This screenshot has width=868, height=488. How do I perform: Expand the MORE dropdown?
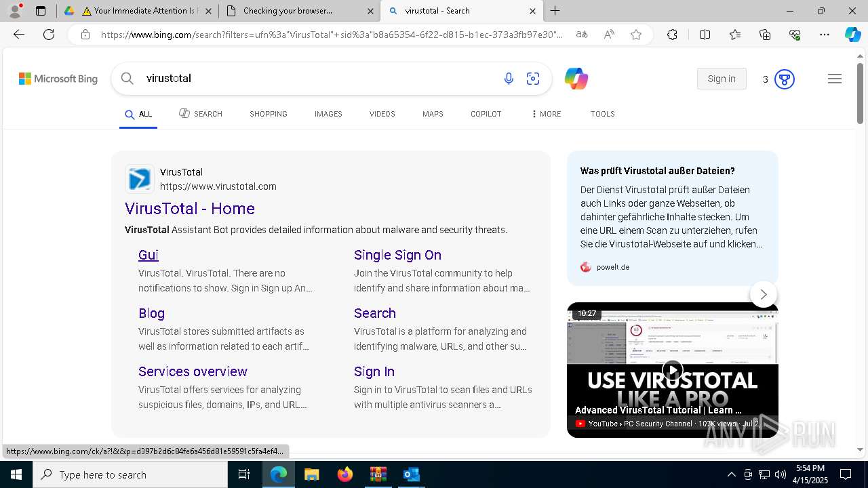(546, 114)
